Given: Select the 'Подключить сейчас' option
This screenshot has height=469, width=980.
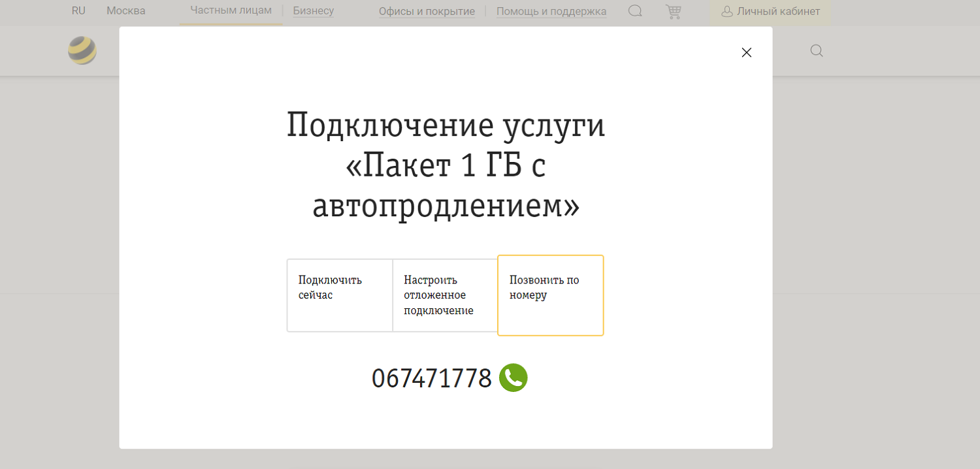Looking at the screenshot, I should click(340, 295).
